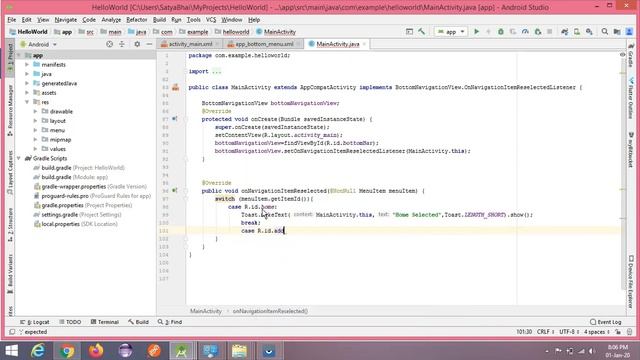Toggle the Structure side tab

coord(10,224)
